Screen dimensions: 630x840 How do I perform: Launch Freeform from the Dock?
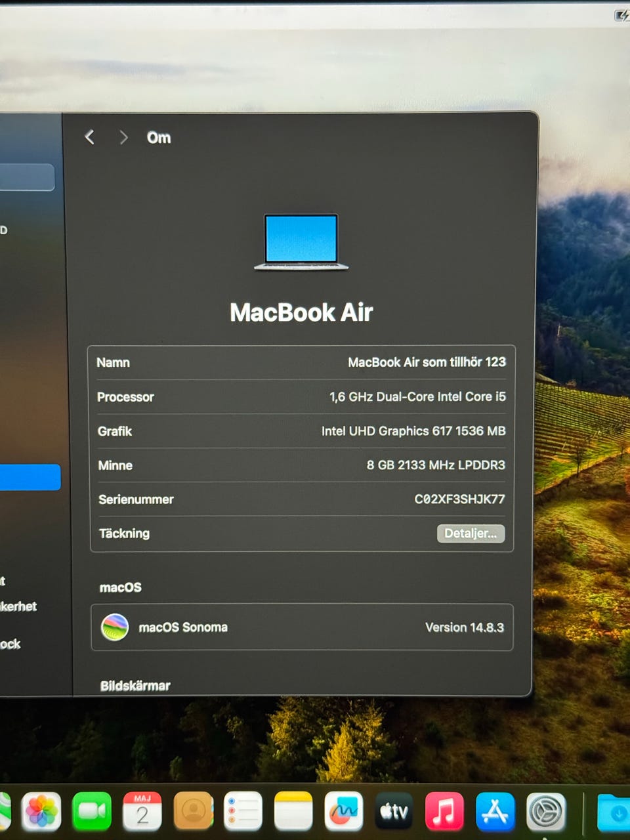coord(344,812)
